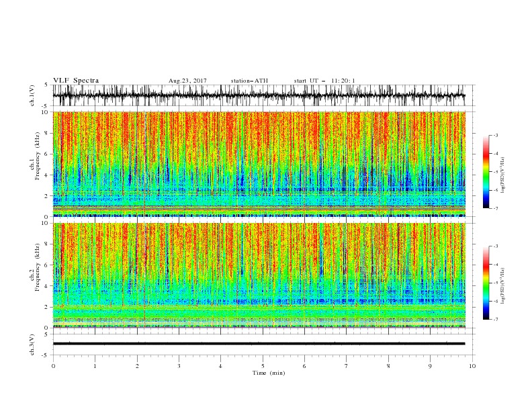Click the "ch.2 Frequency (kHz)" axis label

(x=35, y=267)
